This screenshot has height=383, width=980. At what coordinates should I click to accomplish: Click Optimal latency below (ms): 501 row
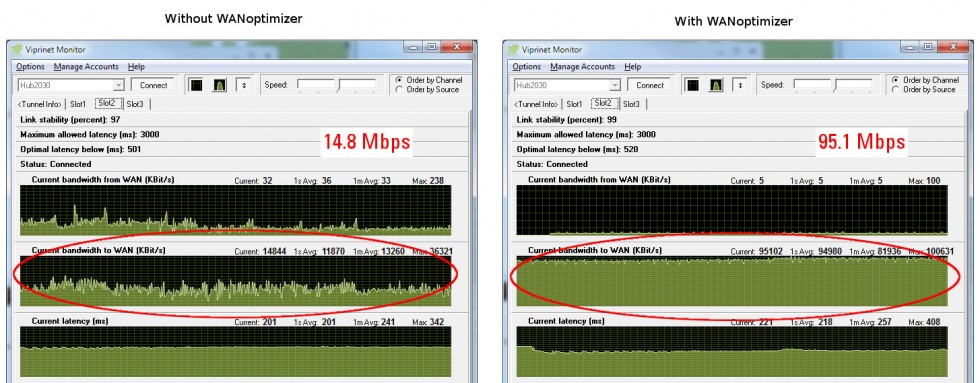[242, 149]
